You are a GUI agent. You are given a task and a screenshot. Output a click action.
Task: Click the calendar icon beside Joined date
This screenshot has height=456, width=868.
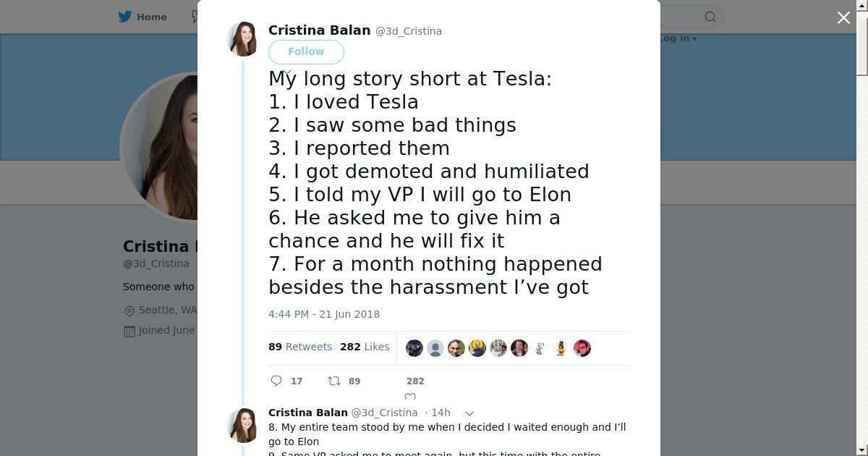[129, 331]
